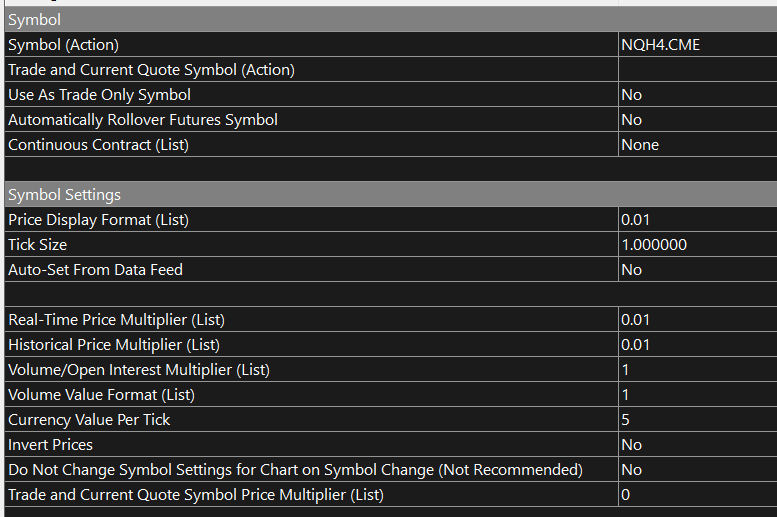Open the Continuous Contract list set to None
Viewport: 777px width, 517px height.
[x=697, y=145]
